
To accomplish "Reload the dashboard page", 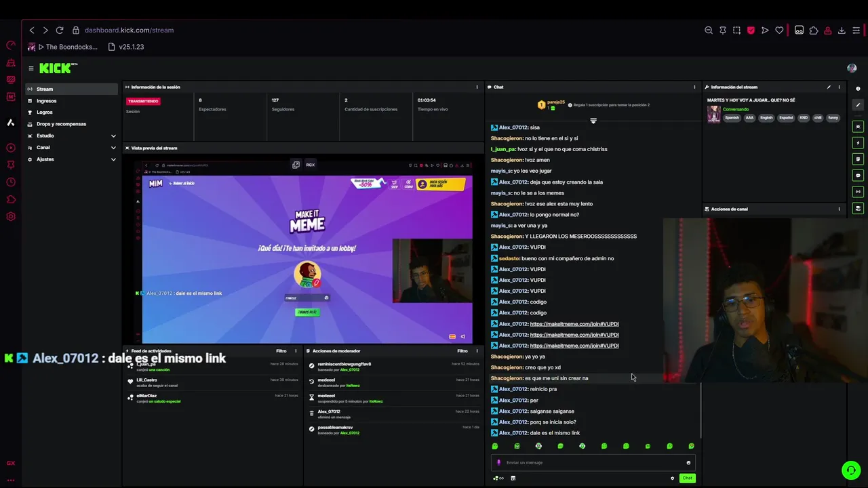I will pyautogui.click(x=60, y=30).
